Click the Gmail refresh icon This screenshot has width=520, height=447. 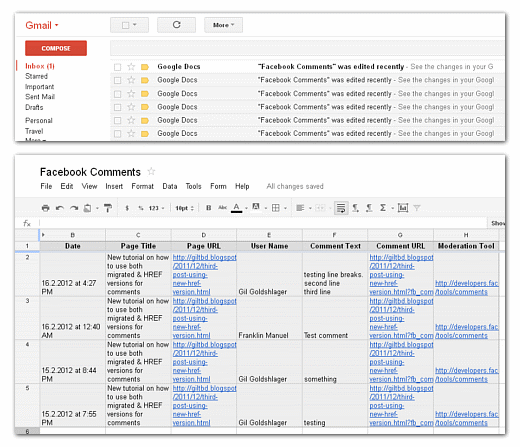click(x=176, y=25)
